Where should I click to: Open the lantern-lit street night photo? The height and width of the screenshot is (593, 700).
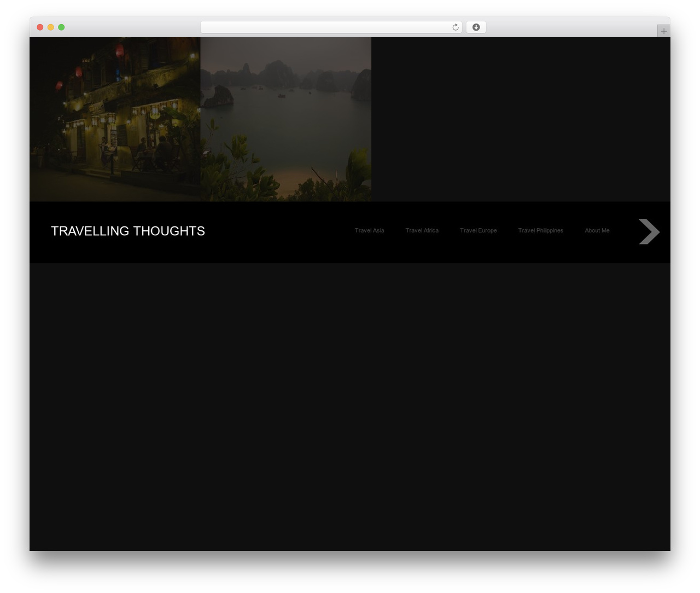(115, 119)
